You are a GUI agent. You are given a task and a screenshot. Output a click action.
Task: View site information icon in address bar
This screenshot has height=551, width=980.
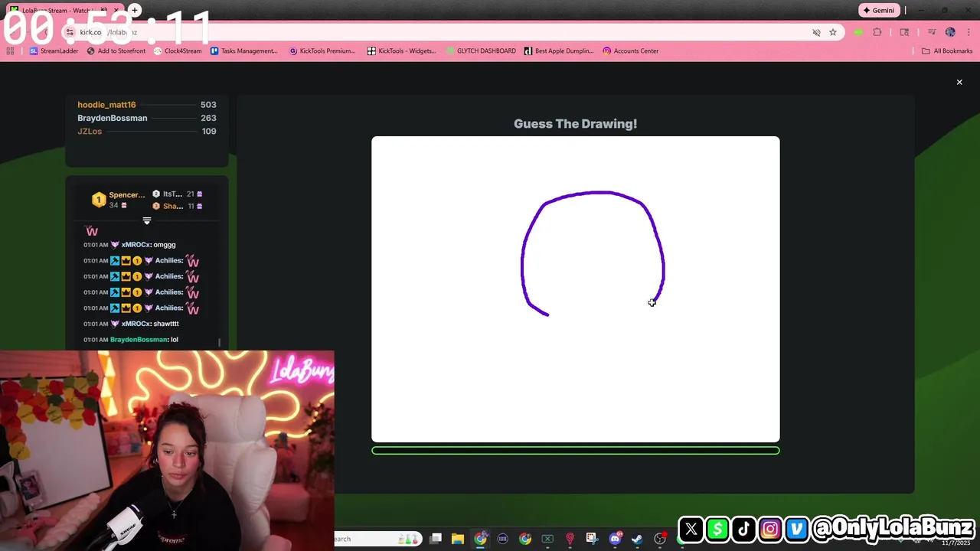tap(70, 32)
